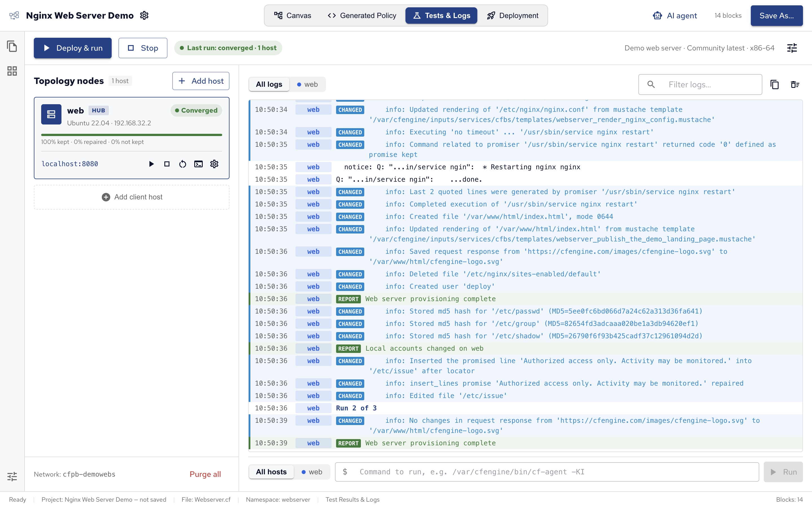Open web host settings gear
This screenshot has width=812, height=507.
pos(214,164)
